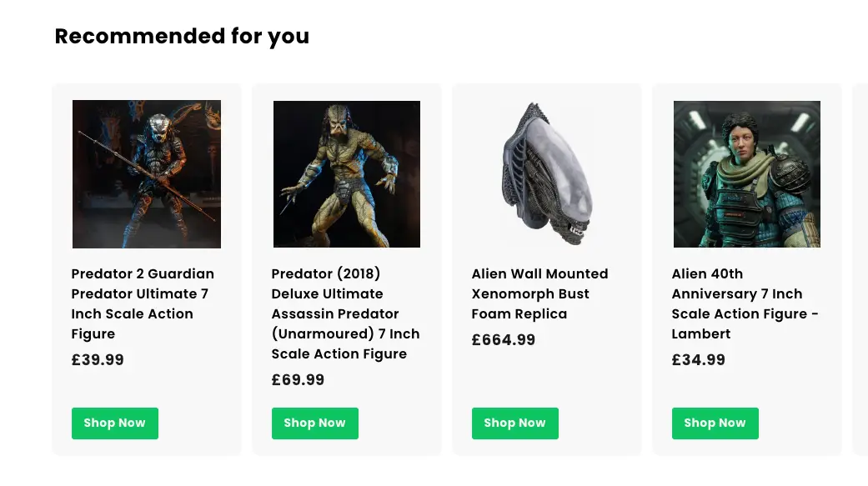Select the £69.99 price text
868x486 pixels.
point(298,380)
